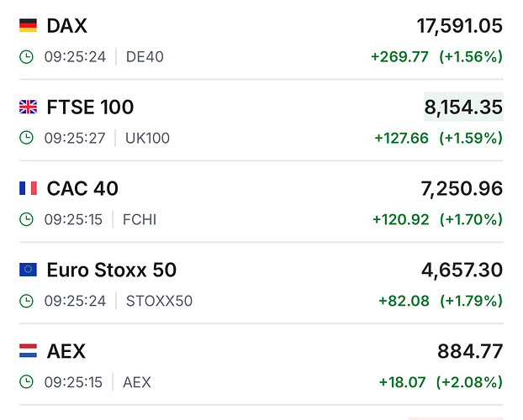This screenshot has width=523, height=420.
Task: Click the Netherlands flag icon beside AEX
Action: click(28, 351)
